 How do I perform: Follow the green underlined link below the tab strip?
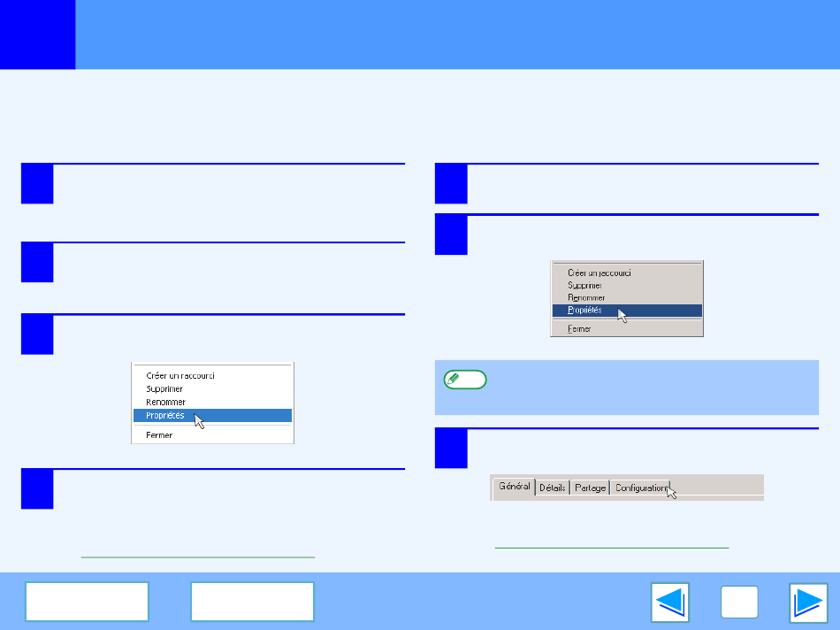[x=611, y=548]
